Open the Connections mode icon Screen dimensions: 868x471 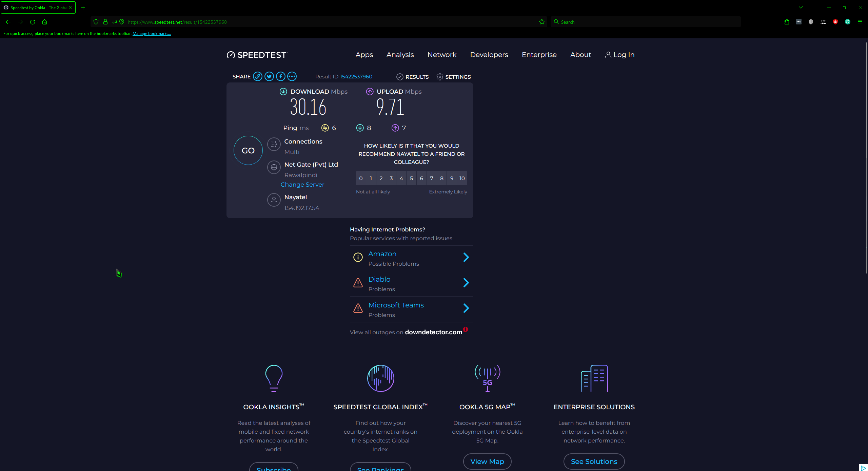(274, 144)
